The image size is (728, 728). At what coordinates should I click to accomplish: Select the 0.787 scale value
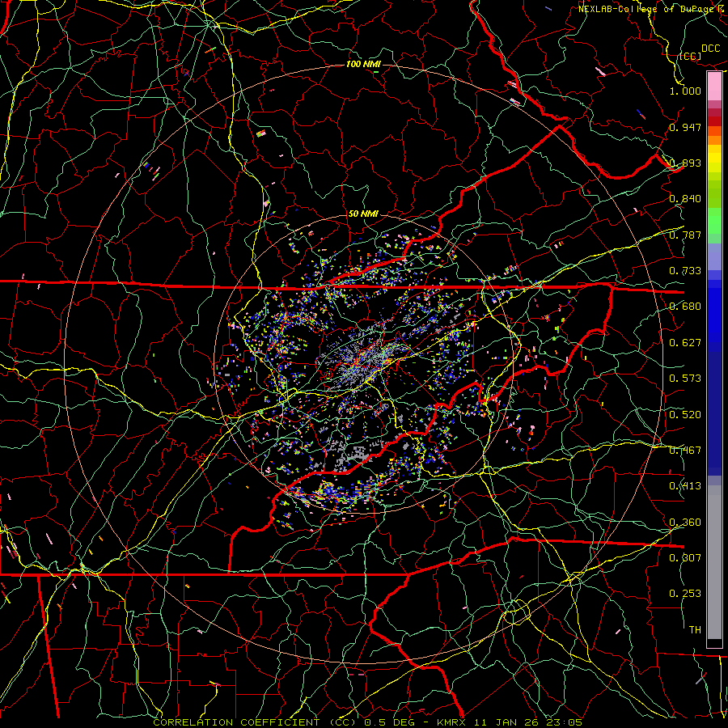(x=685, y=235)
